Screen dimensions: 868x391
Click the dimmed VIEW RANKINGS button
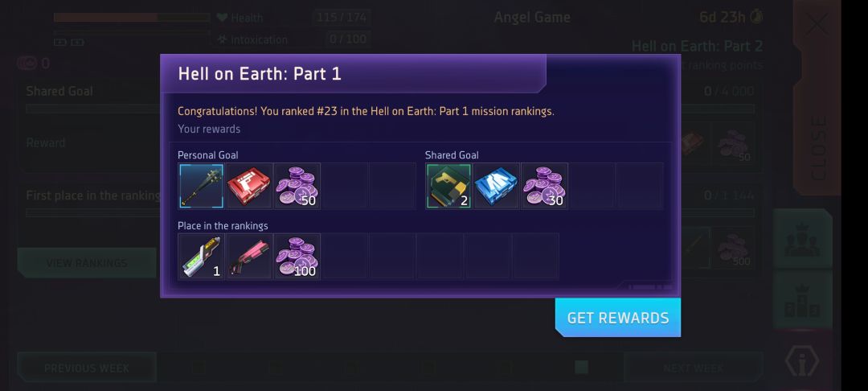coord(86,263)
